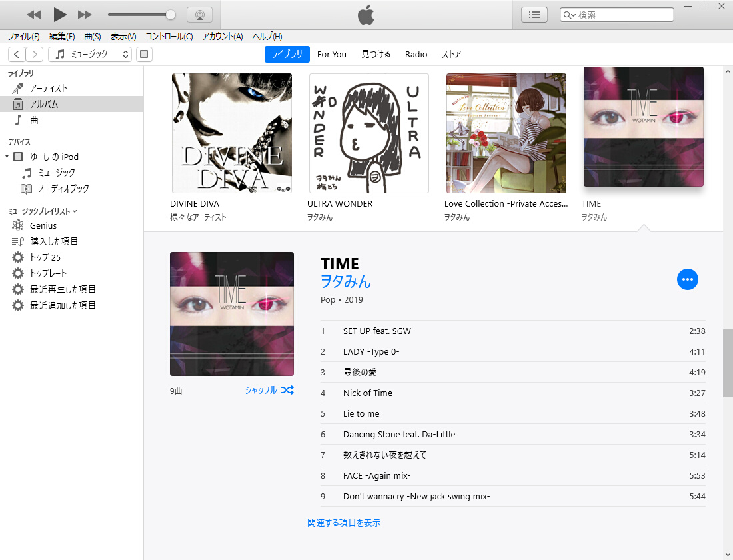733x560 pixels.
Task: Open the 編集(E) menu
Action: pos(62,37)
